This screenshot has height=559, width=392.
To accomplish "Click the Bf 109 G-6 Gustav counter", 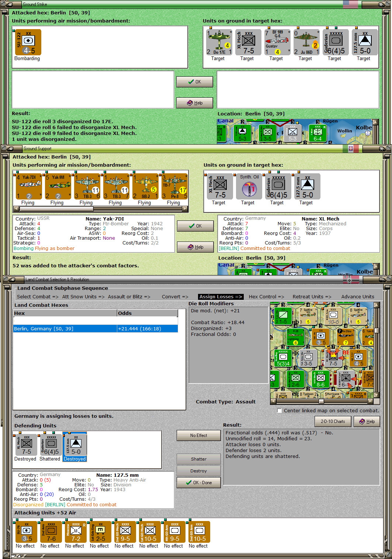I will click(277, 42).
